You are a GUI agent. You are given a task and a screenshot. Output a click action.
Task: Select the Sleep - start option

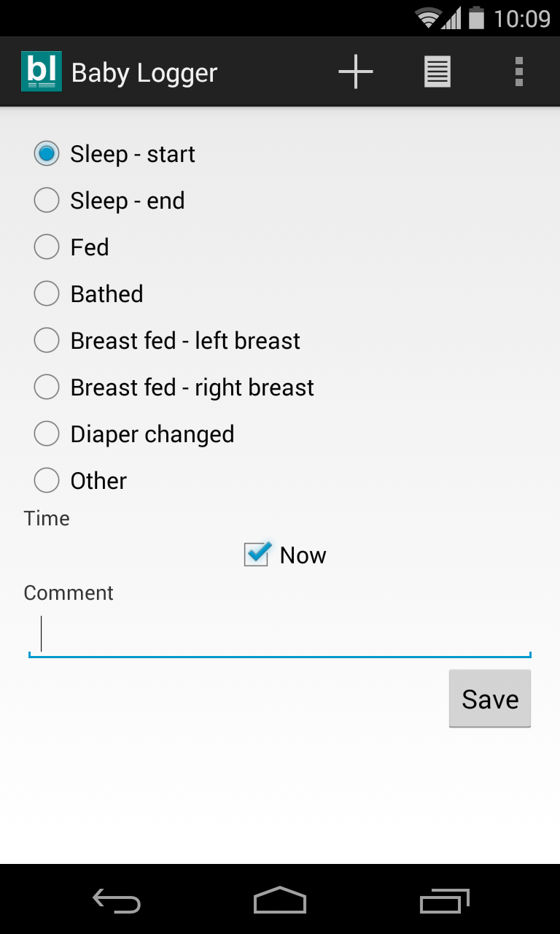[47, 154]
